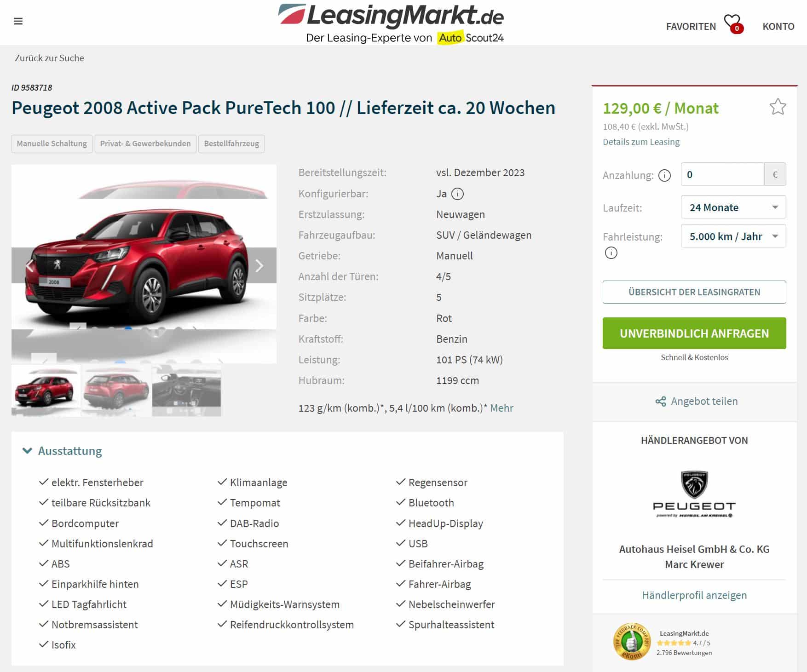This screenshot has height=672, width=807.
Task: Open the hamburger menu icon
Action: 18,21
